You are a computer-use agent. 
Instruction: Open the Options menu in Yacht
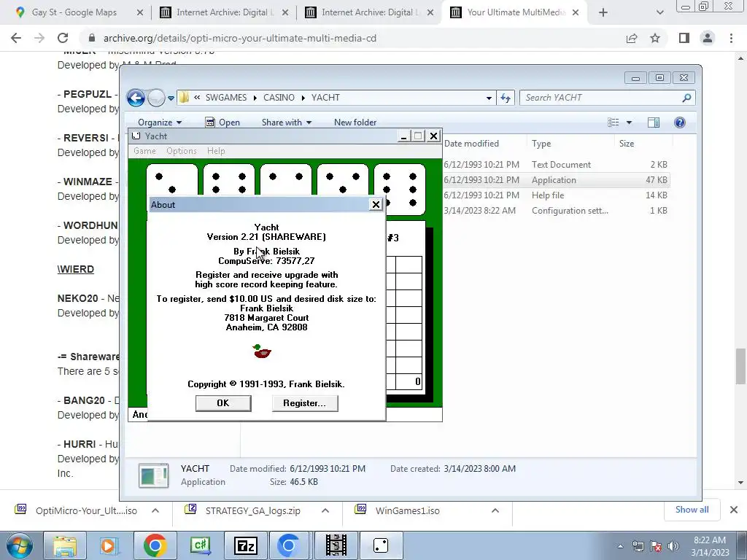coord(182,150)
